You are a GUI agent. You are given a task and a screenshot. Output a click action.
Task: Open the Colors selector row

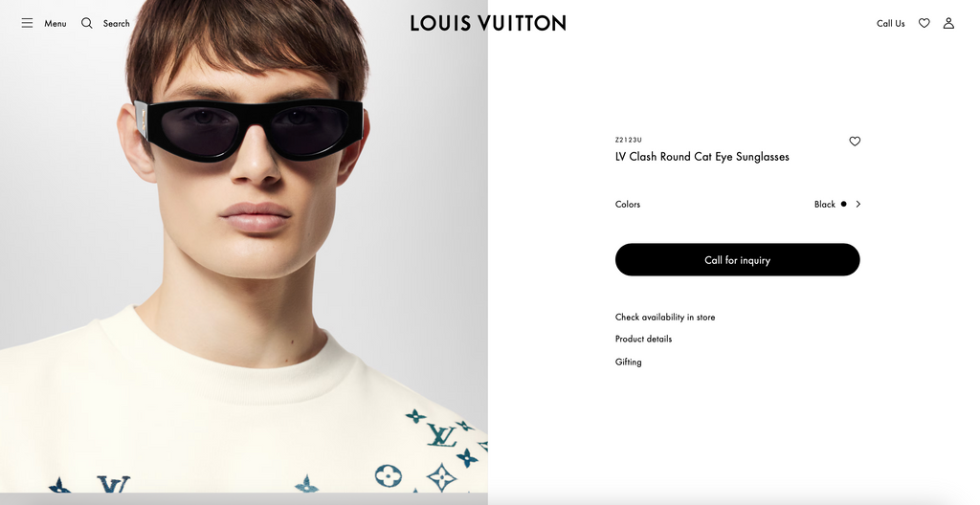coord(738,204)
